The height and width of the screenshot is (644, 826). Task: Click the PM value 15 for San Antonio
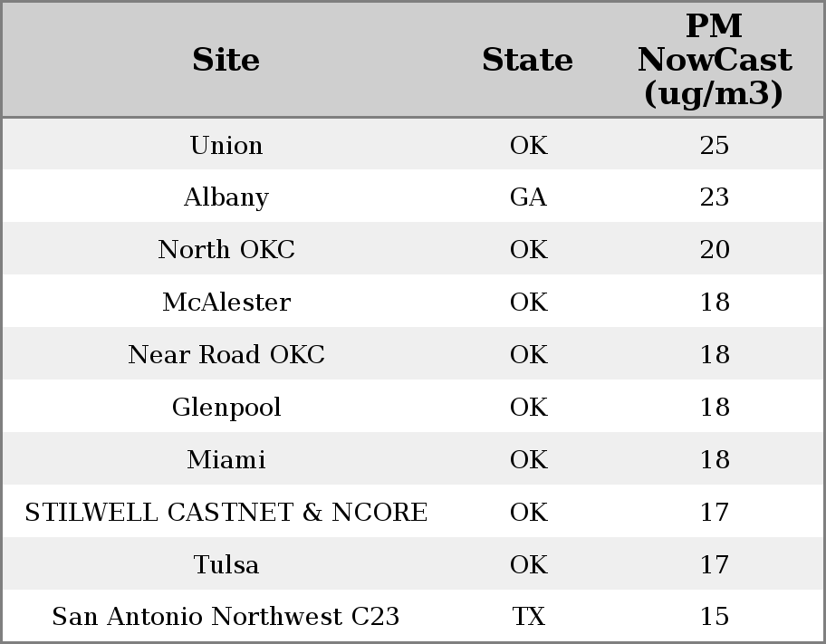pyautogui.click(x=714, y=617)
